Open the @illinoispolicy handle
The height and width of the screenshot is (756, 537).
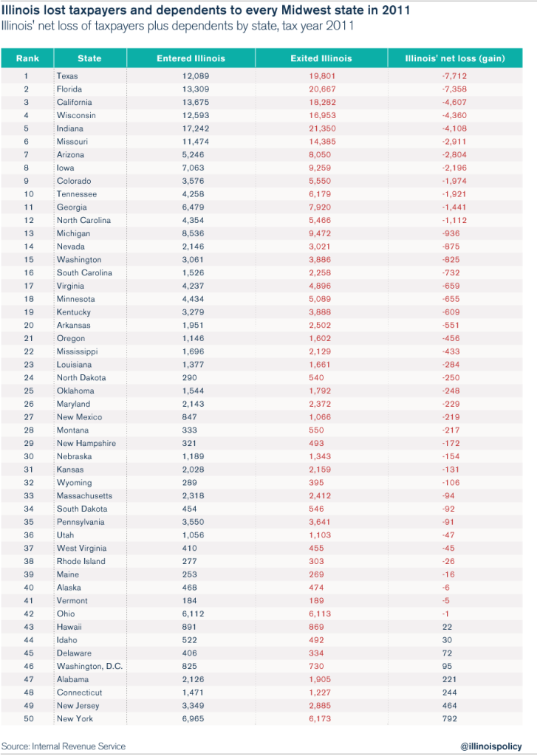click(491, 746)
